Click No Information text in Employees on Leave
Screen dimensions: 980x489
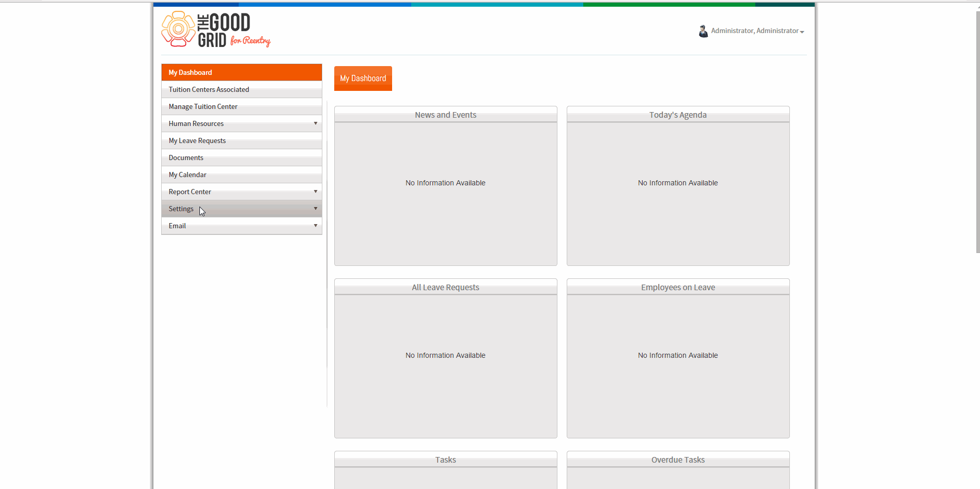[x=678, y=355]
